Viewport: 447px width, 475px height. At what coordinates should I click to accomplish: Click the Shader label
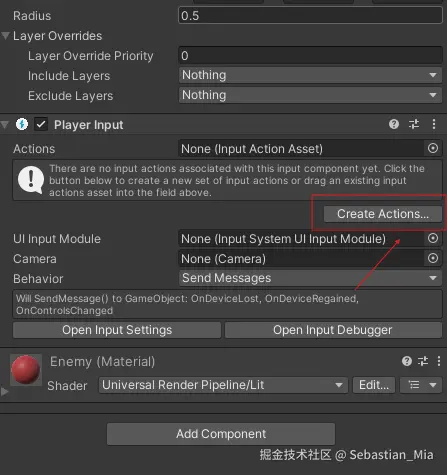pyautogui.click(x=67, y=386)
